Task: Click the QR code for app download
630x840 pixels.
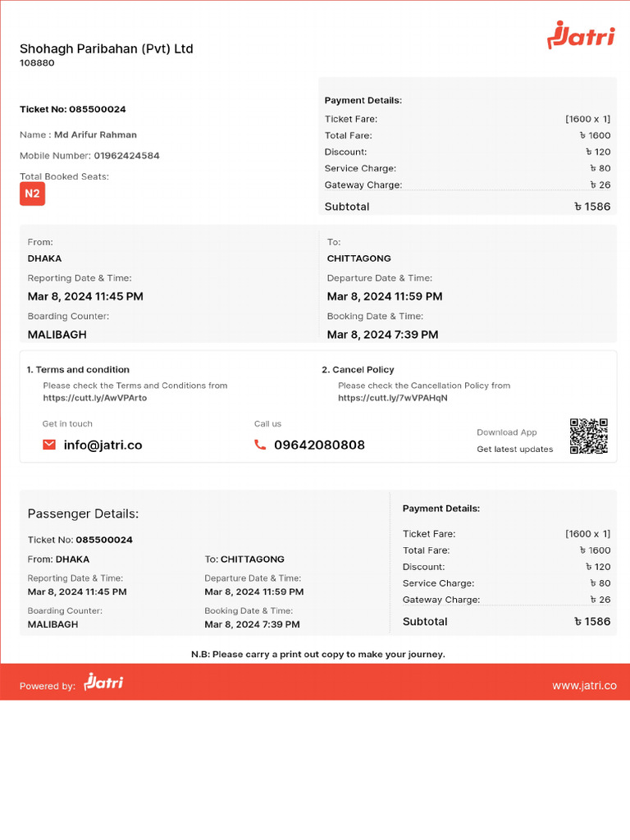Action: click(589, 436)
